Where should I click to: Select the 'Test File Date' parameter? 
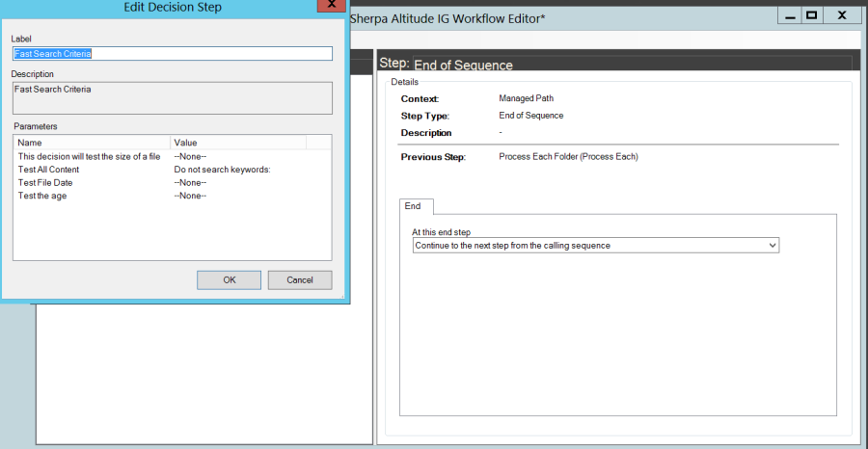pos(45,183)
